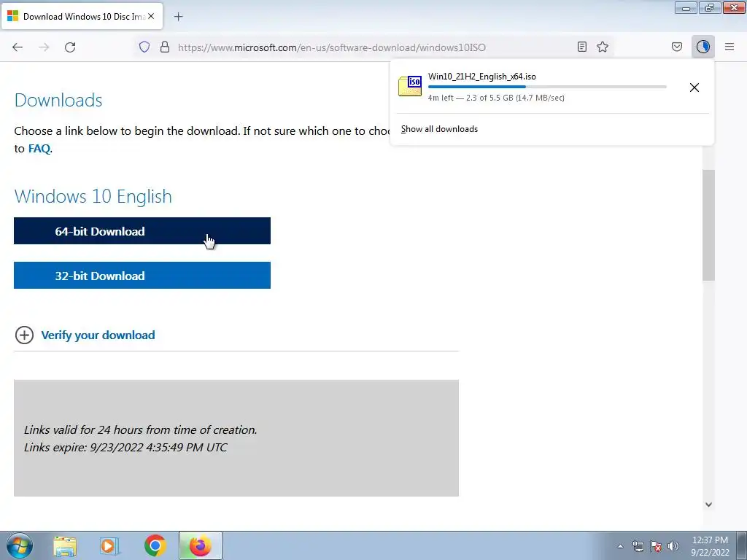
Task: Click the 'Links expire: 9/23/2022' text
Action: (x=125, y=447)
